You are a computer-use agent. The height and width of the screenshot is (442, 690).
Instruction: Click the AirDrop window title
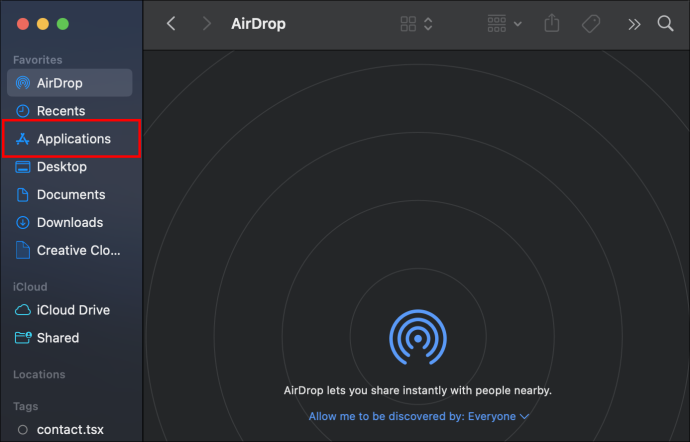(259, 24)
